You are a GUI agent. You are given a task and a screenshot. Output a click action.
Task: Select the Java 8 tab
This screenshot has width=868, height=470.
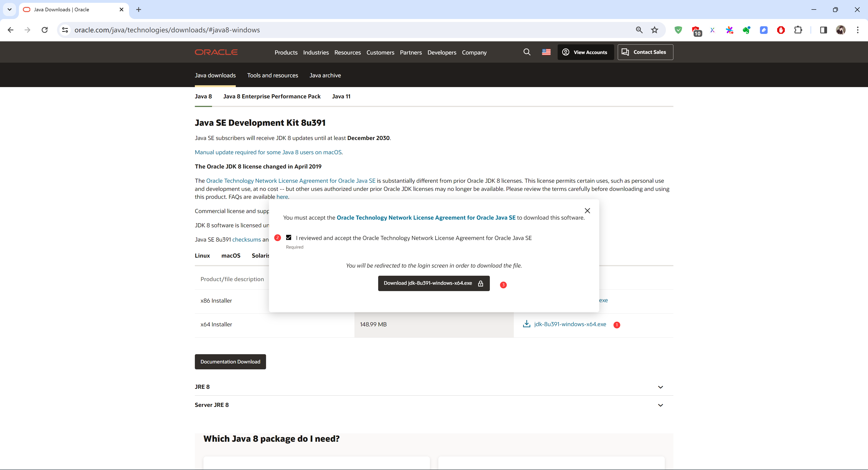tap(203, 96)
